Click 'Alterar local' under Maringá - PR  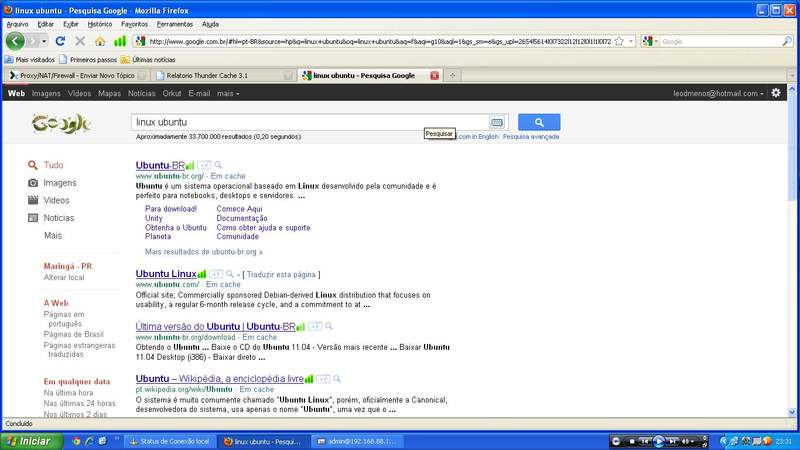point(64,277)
